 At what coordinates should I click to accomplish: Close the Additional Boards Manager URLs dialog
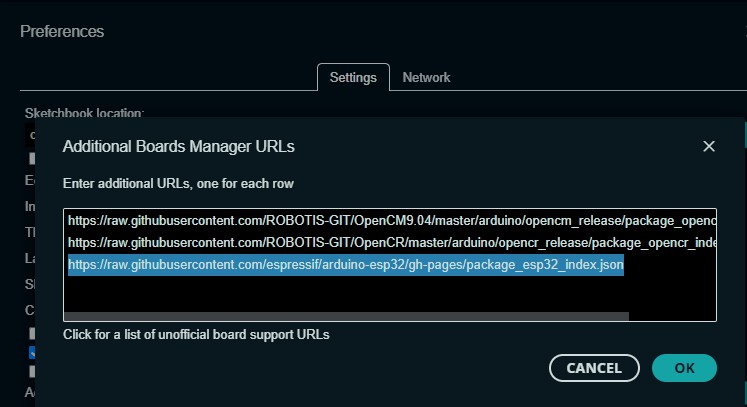(709, 146)
